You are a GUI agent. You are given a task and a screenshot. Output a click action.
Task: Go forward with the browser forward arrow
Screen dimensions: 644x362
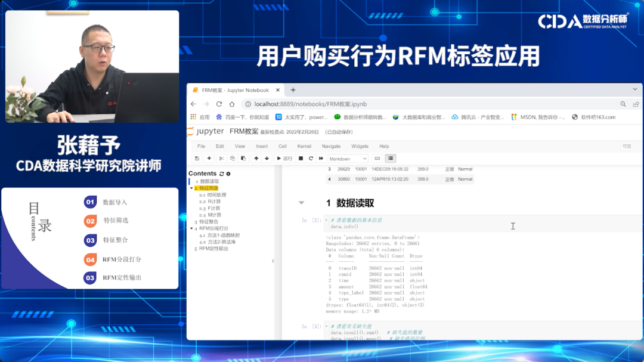[206, 104]
